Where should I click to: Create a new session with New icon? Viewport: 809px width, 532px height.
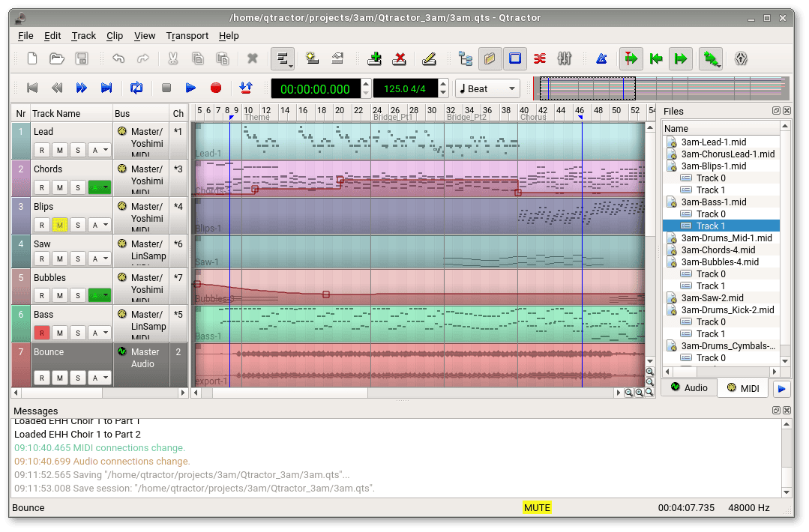pos(32,58)
